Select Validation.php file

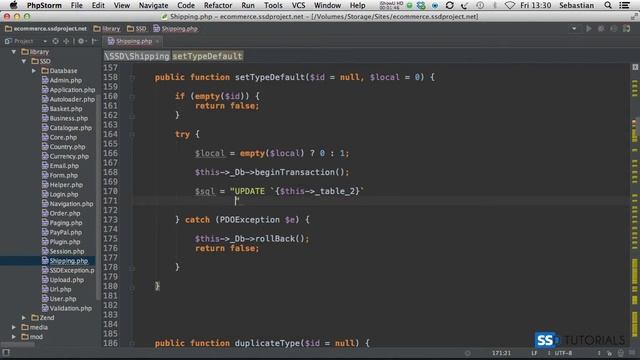[67, 308]
